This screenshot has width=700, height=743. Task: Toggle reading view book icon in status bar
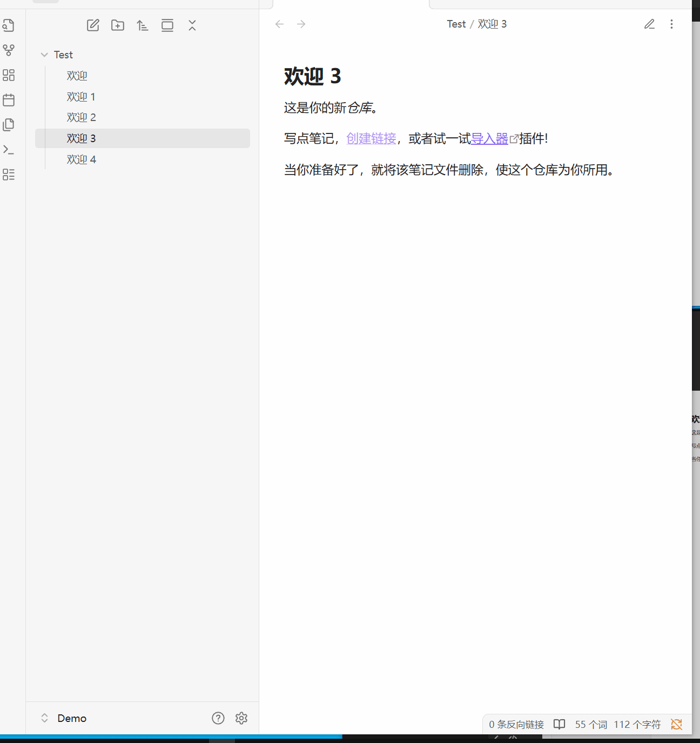tap(560, 724)
